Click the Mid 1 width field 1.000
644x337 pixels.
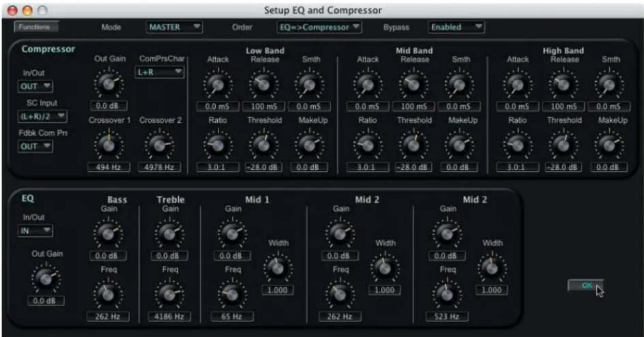pos(278,290)
